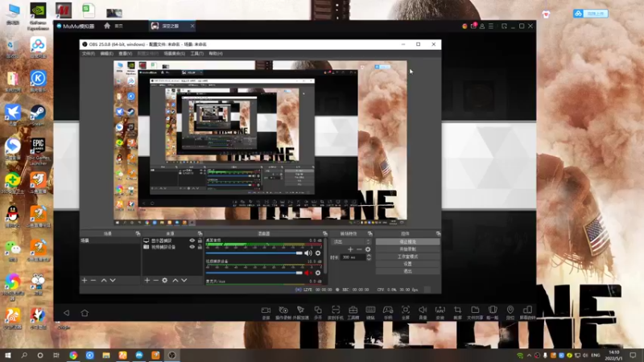
Task: Select the 场景 entry in Scenes list
Action: 109,241
